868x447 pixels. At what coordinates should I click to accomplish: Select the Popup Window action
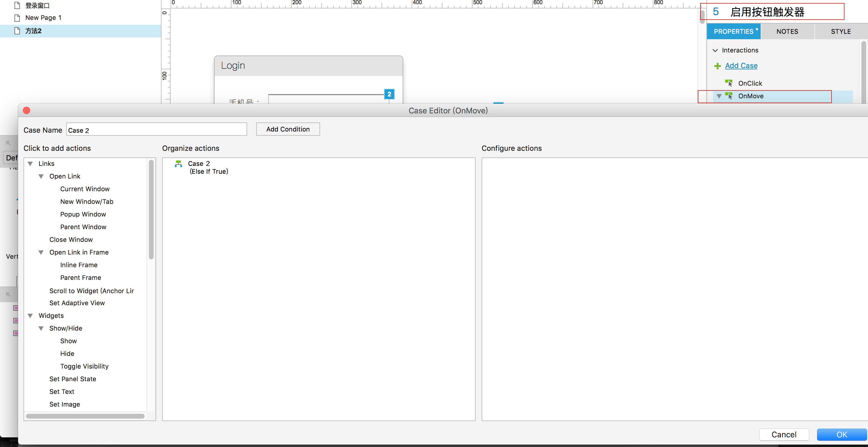tap(83, 214)
